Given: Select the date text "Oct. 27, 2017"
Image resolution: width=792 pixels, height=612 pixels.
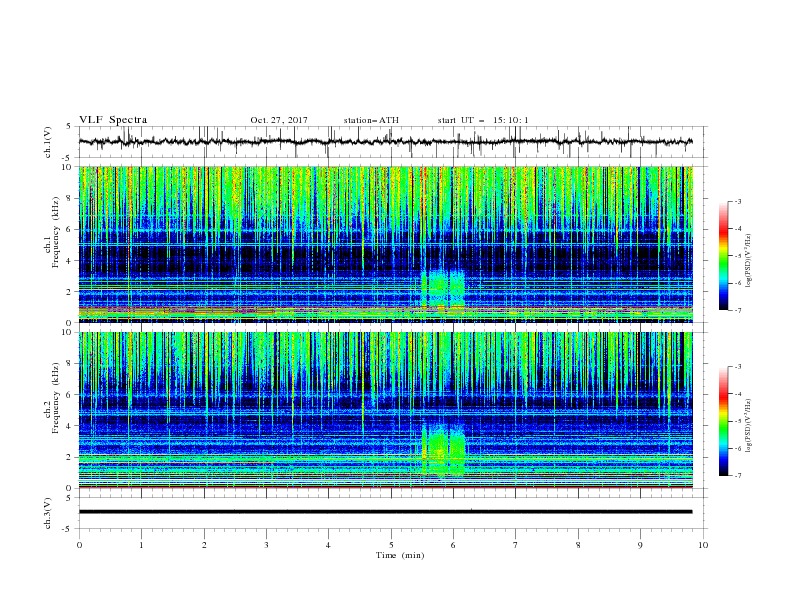Looking at the screenshot, I should [279, 120].
